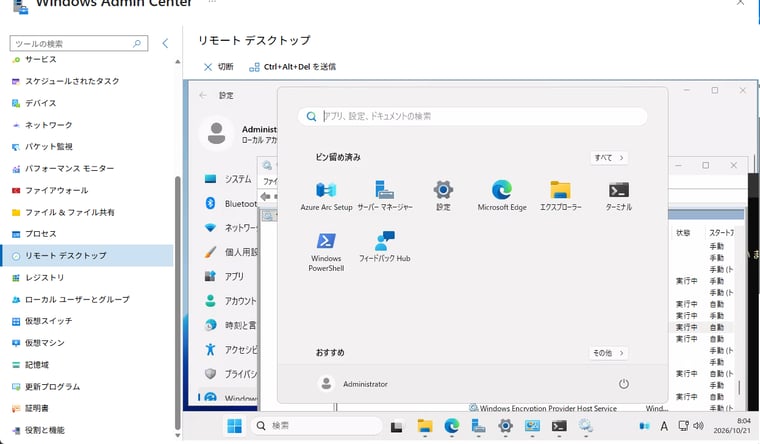This screenshot has height=444, width=760.
Task: Open File Explorer from the taskbar
Action: [x=425, y=426]
